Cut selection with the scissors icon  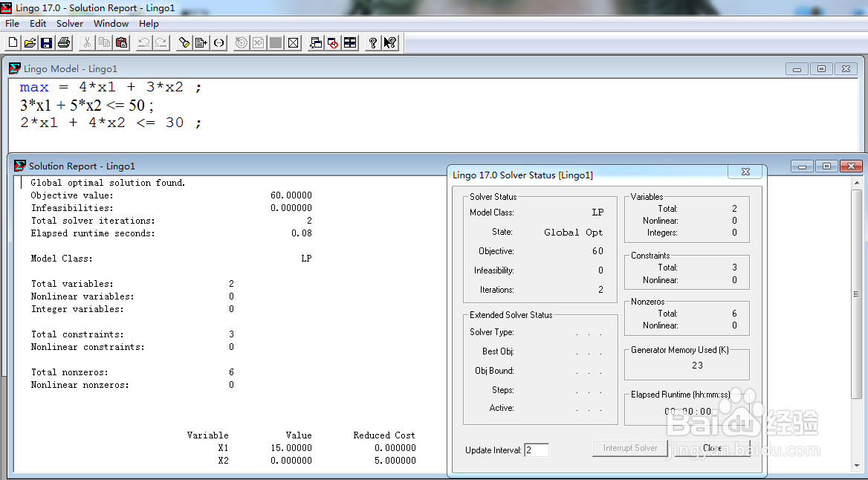pos(87,42)
